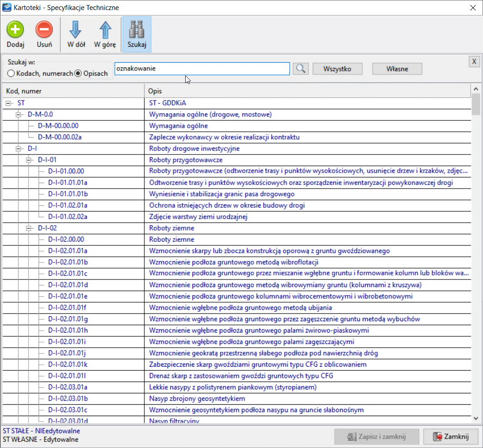Click the Zapisz i zamknij button
This screenshot has width=483, height=448.
coord(377,437)
